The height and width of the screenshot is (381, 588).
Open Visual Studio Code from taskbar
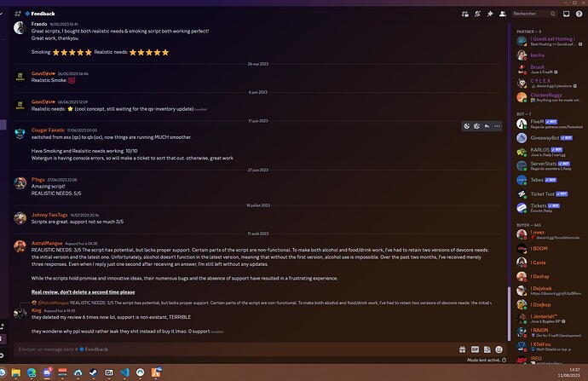124,372
